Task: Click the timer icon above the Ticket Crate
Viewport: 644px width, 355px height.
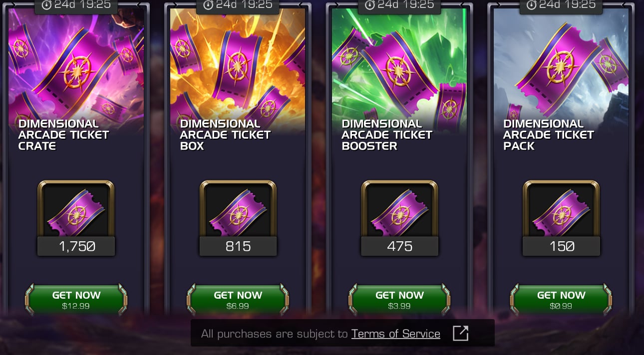Action: pos(46,5)
